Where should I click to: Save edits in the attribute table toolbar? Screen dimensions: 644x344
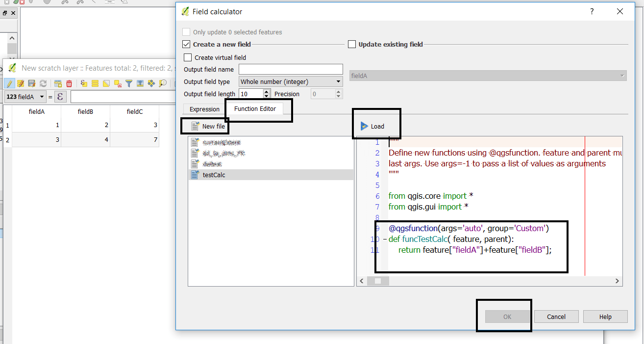click(x=31, y=84)
